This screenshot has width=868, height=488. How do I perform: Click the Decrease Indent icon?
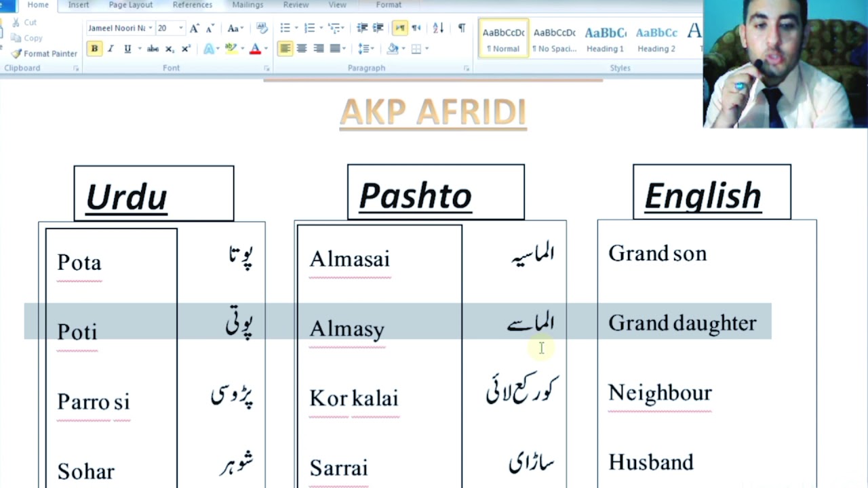[362, 28]
